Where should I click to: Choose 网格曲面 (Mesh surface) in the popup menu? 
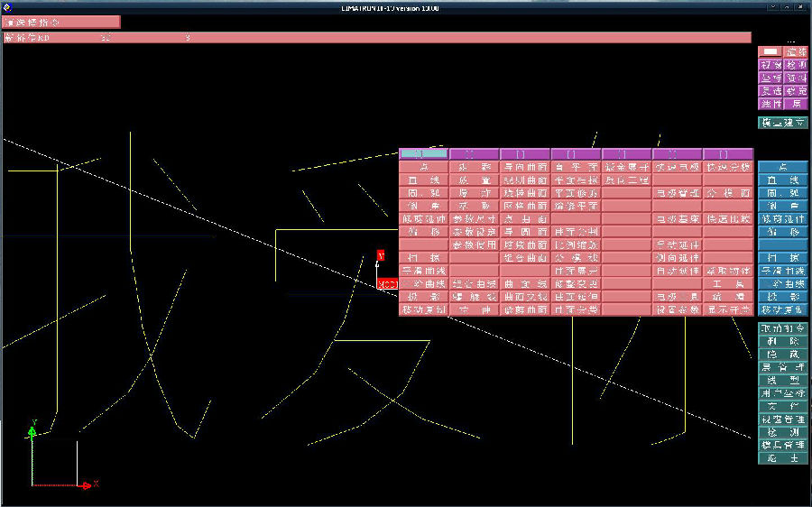(524, 206)
